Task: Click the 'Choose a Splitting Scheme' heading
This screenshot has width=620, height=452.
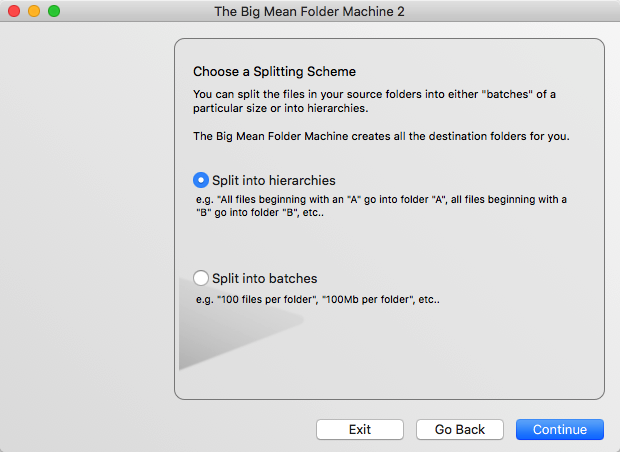Action: [274, 72]
